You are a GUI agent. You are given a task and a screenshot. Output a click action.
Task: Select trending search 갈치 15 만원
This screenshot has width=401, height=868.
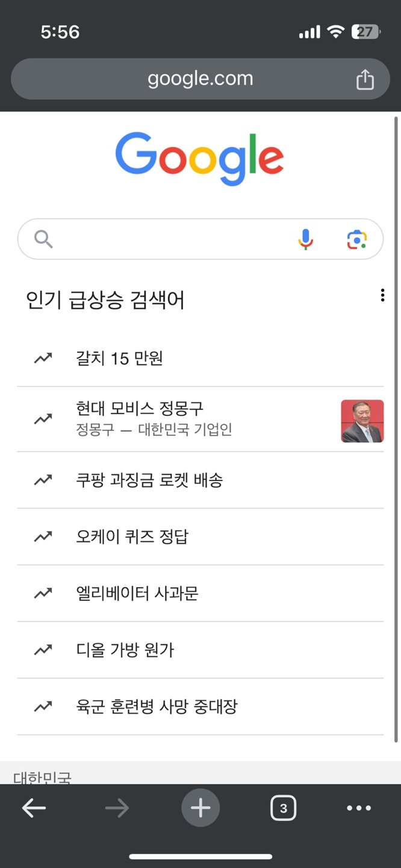[x=119, y=359]
